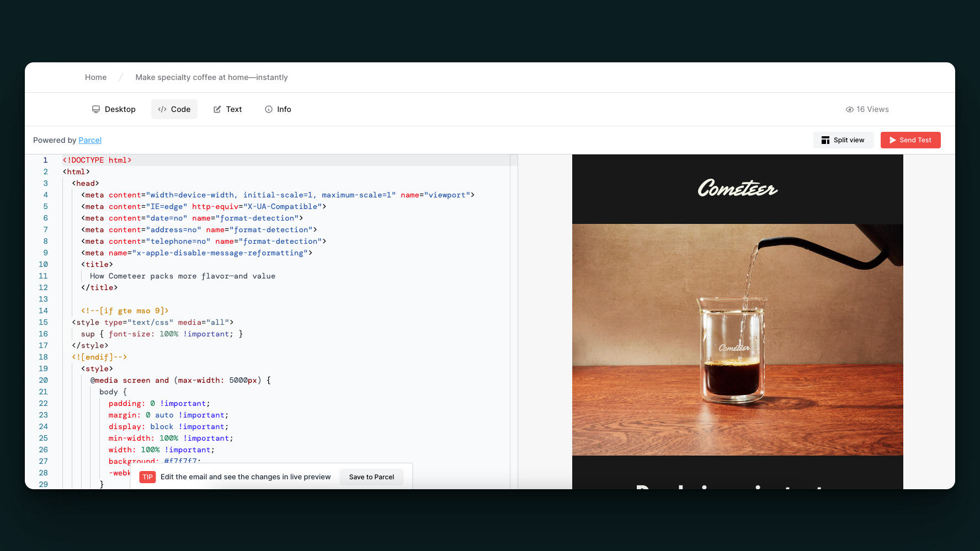Select line number 14 in gutter

pyautogui.click(x=43, y=311)
